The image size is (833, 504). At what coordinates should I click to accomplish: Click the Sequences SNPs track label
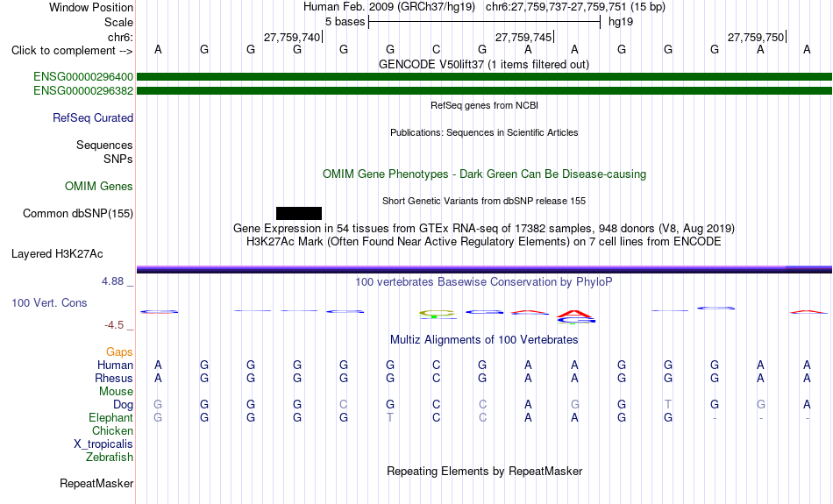point(104,152)
